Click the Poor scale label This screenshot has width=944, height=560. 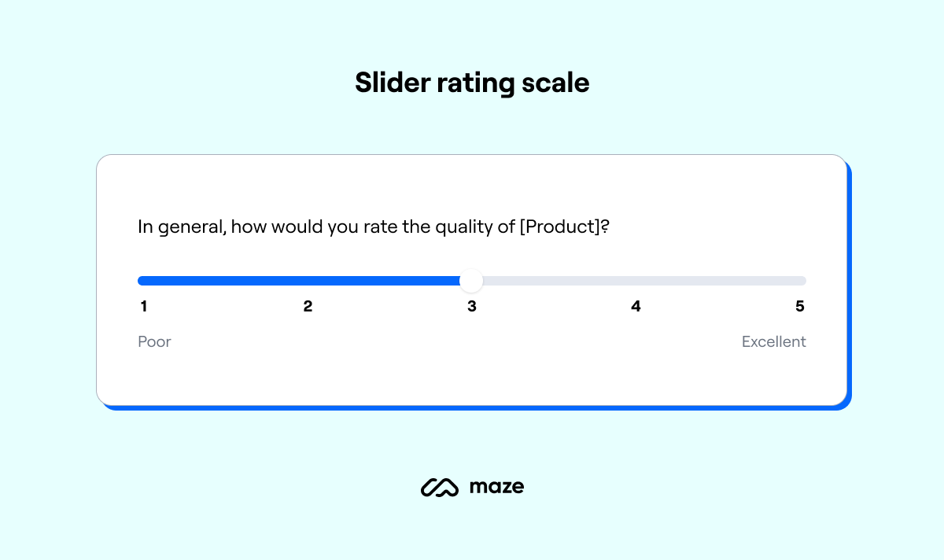coord(154,341)
